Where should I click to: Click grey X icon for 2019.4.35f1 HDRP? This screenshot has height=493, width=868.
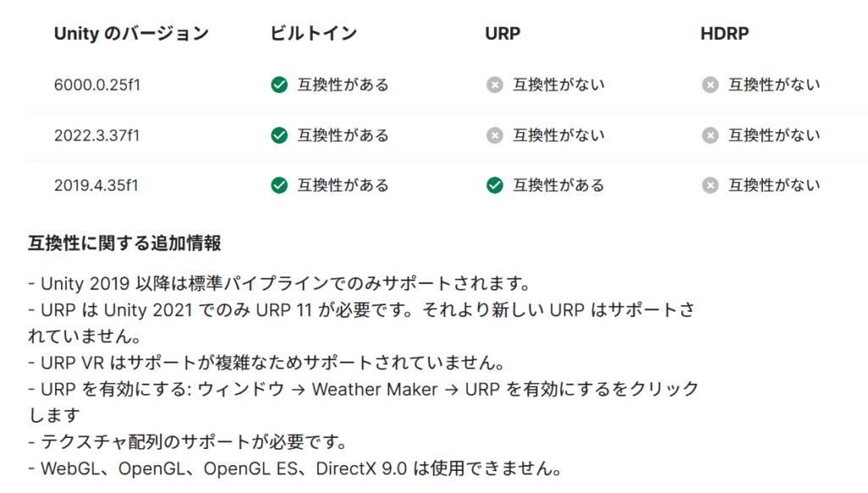[710, 185]
